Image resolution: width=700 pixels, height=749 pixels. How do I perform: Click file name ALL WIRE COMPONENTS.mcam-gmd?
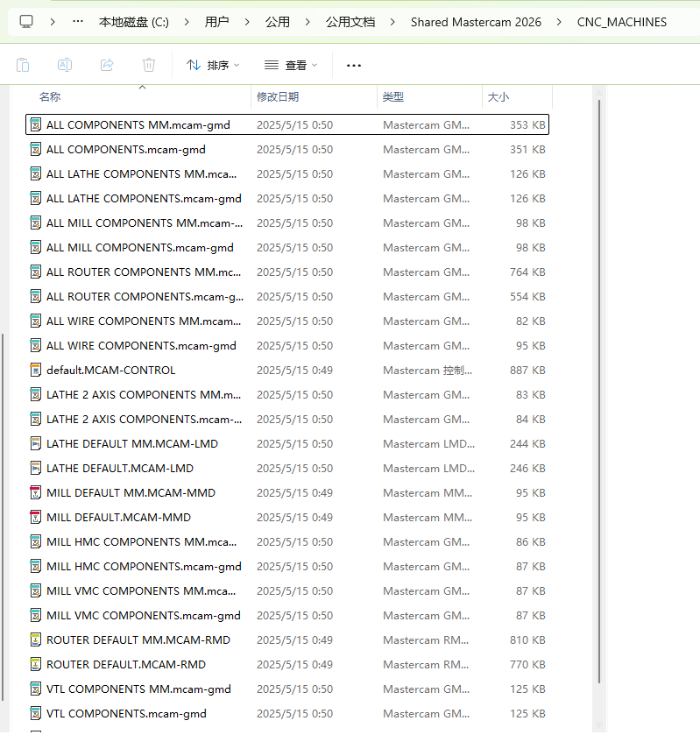(x=141, y=346)
